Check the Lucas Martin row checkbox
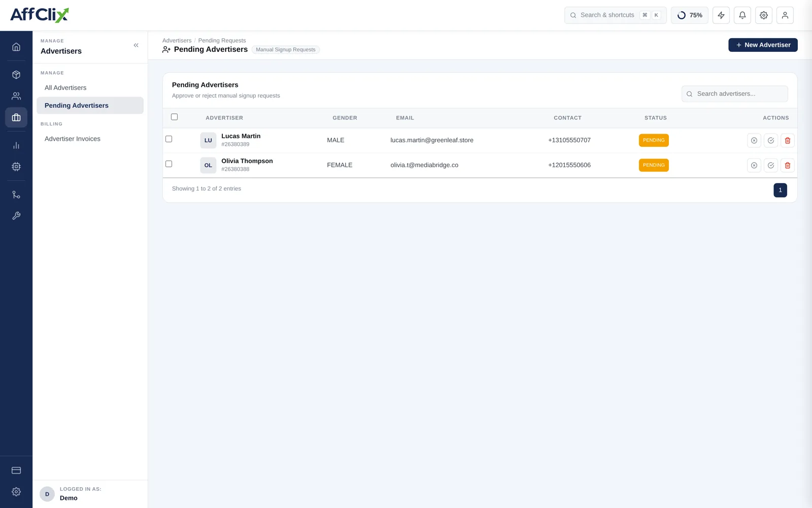This screenshot has width=812, height=508. 168,139
